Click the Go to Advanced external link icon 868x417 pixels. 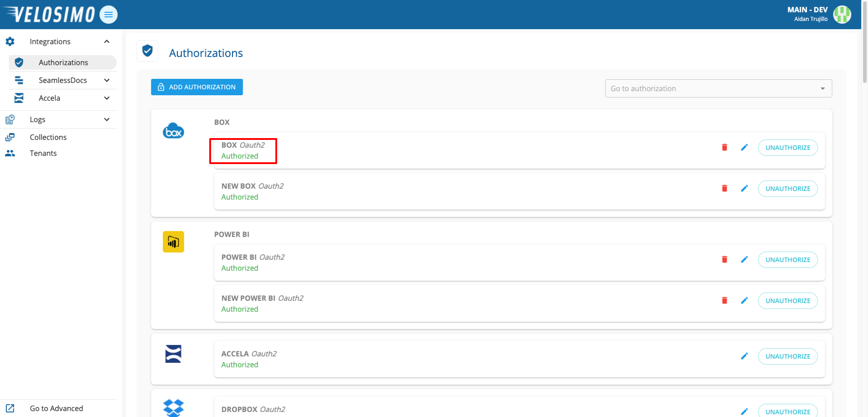[10, 408]
